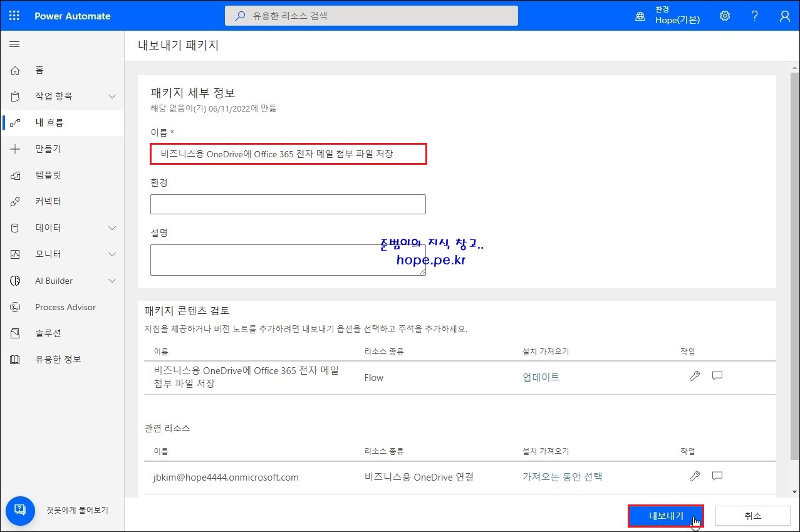The height and width of the screenshot is (532, 800).
Task: Click the learn book icon
Action: point(15,360)
